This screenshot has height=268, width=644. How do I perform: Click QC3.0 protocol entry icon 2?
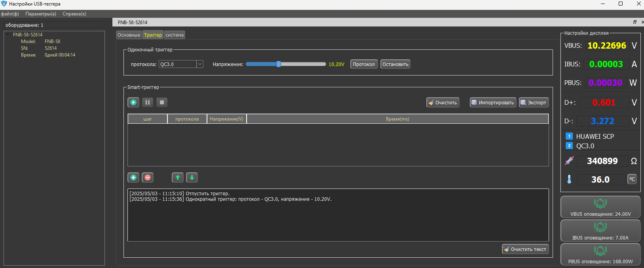pos(569,146)
